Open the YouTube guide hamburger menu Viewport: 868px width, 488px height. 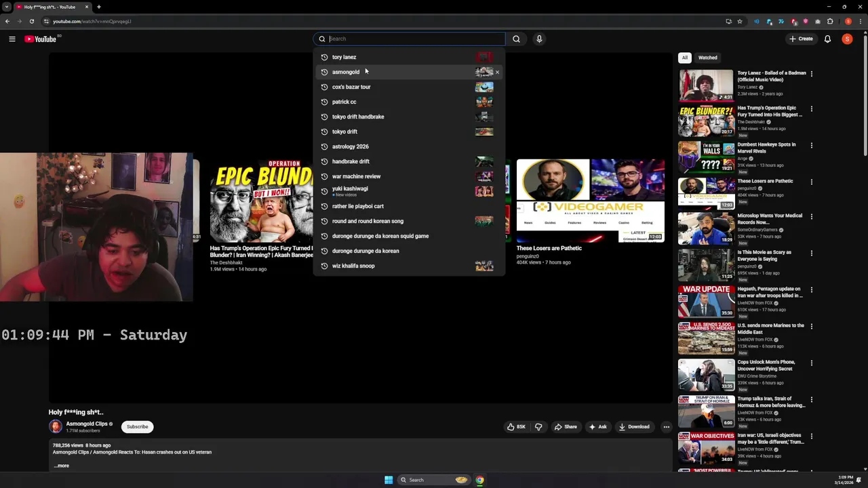point(12,39)
